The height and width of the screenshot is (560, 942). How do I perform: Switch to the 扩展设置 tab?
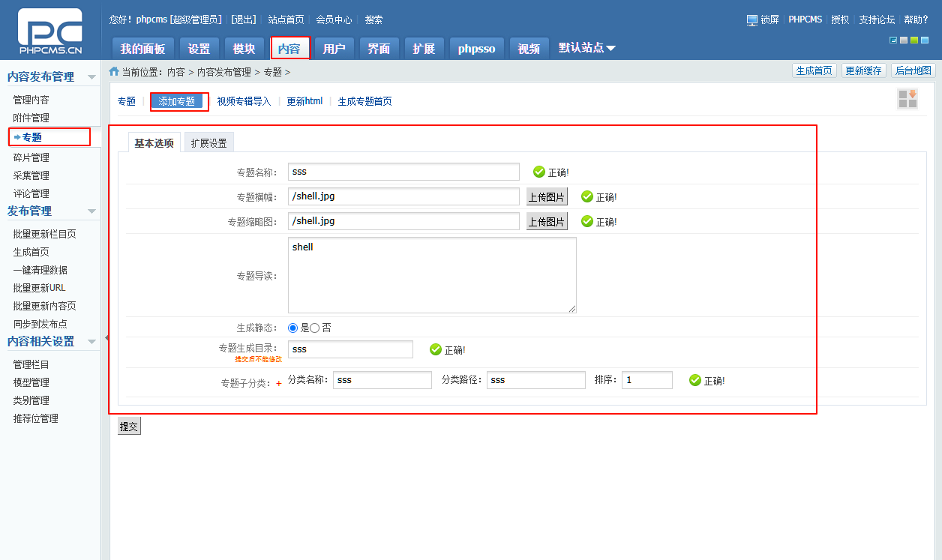(208, 142)
